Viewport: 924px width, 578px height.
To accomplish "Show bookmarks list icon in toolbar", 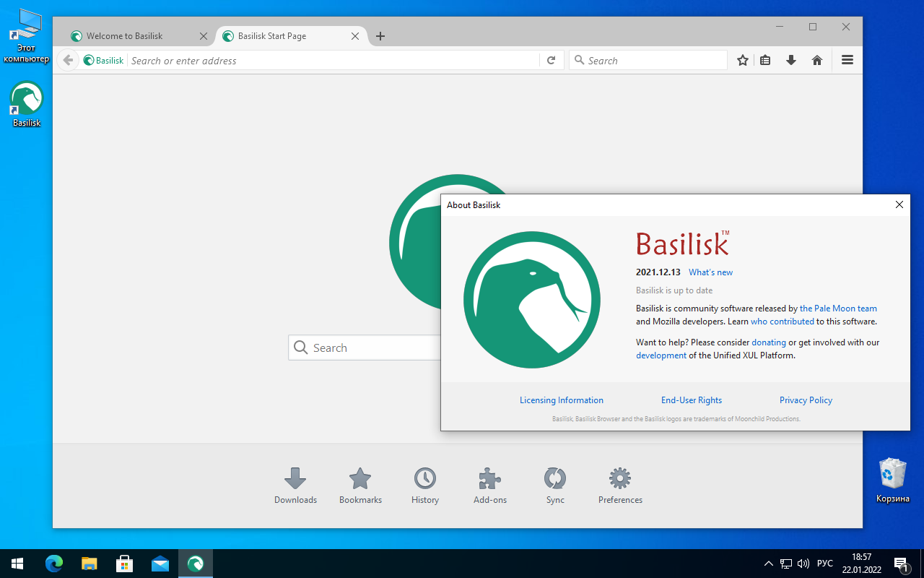I will point(766,61).
